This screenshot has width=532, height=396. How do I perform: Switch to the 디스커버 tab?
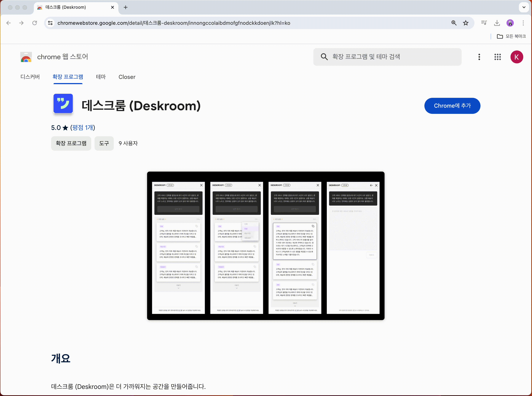tap(30, 77)
